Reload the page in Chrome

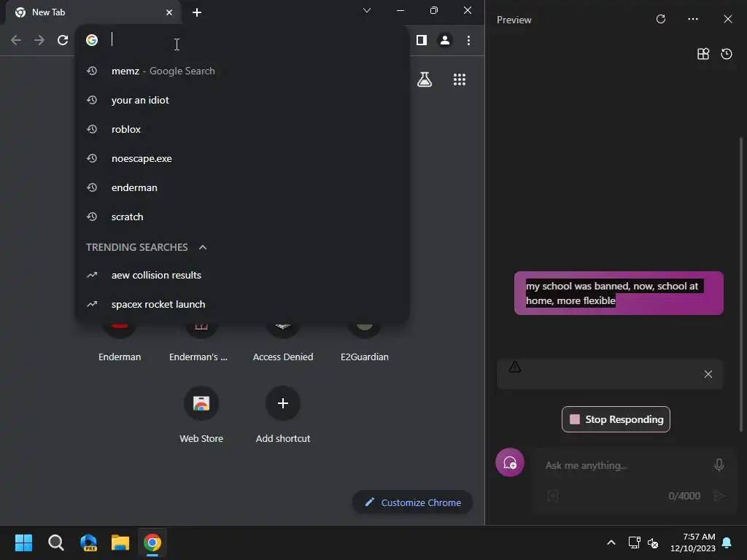(x=63, y=40)
